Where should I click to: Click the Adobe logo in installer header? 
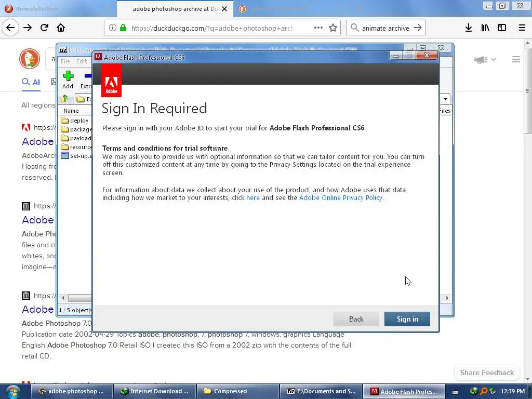pos(111,81)
